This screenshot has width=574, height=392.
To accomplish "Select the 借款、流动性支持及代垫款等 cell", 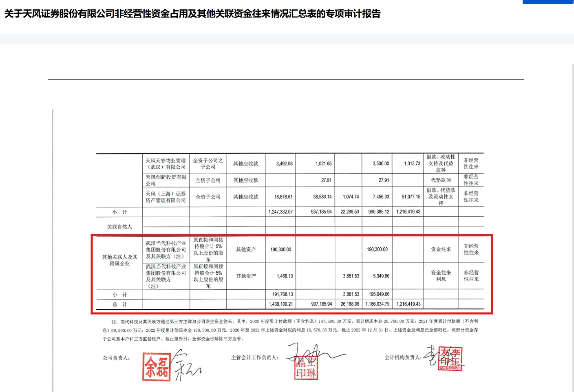I will tap(441, 163).
